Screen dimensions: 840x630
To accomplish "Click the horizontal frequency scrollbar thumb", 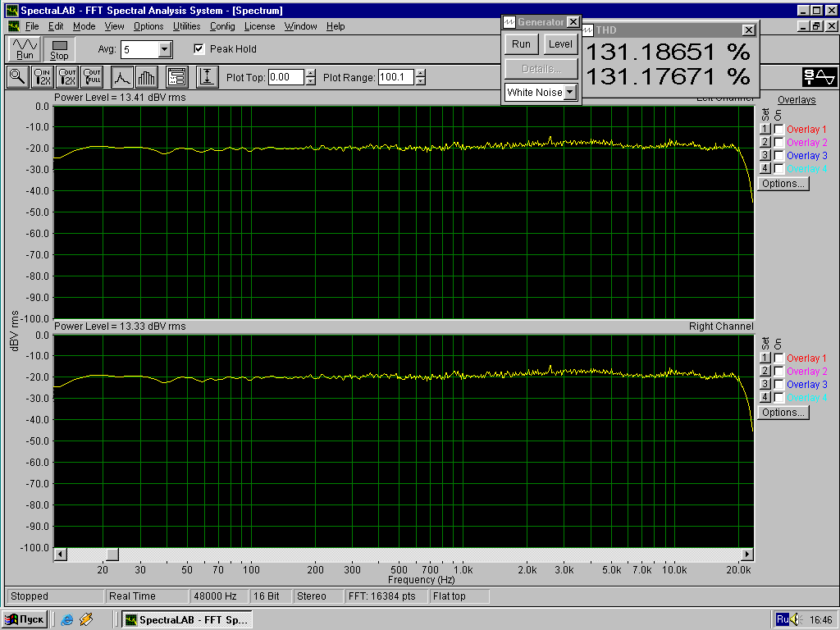I will pyautogui.click(x=112, y=555).
